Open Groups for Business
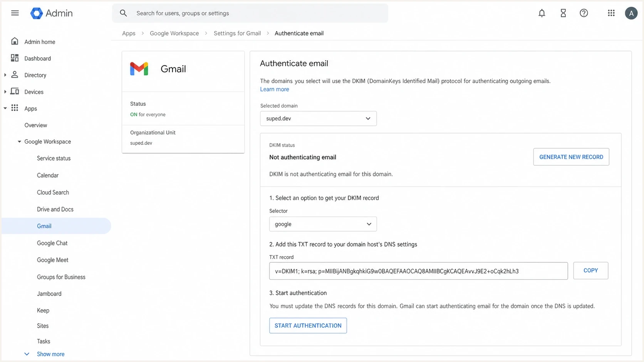 coord(61,277)
